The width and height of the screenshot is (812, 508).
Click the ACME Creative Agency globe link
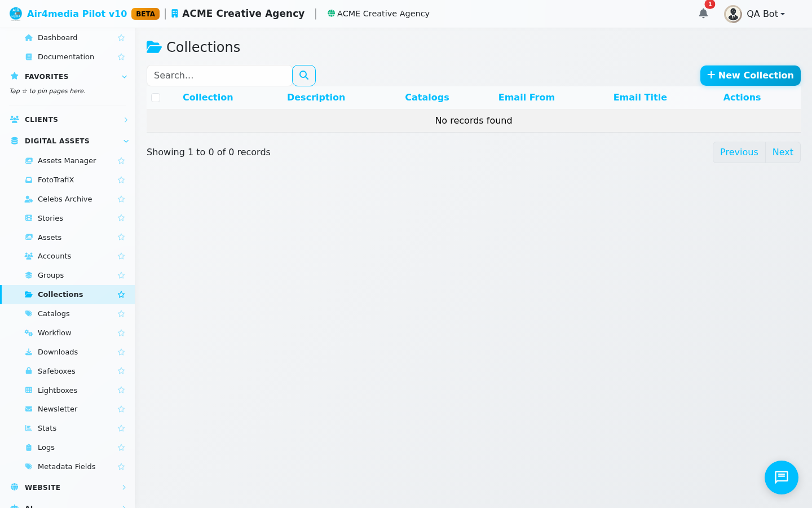378,14
